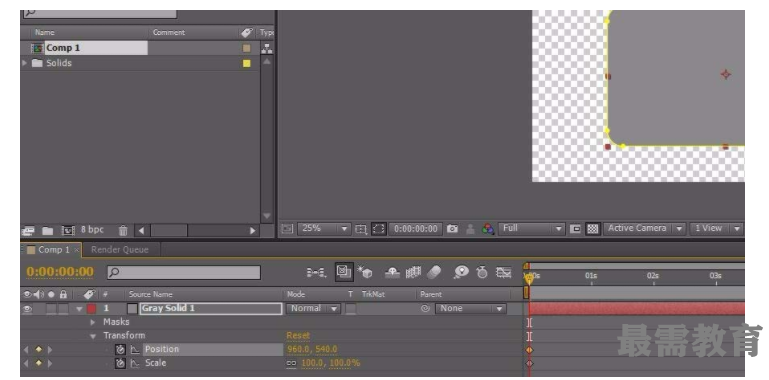
Task: Open the Parent None dropdown
Action: click(470, 308)
